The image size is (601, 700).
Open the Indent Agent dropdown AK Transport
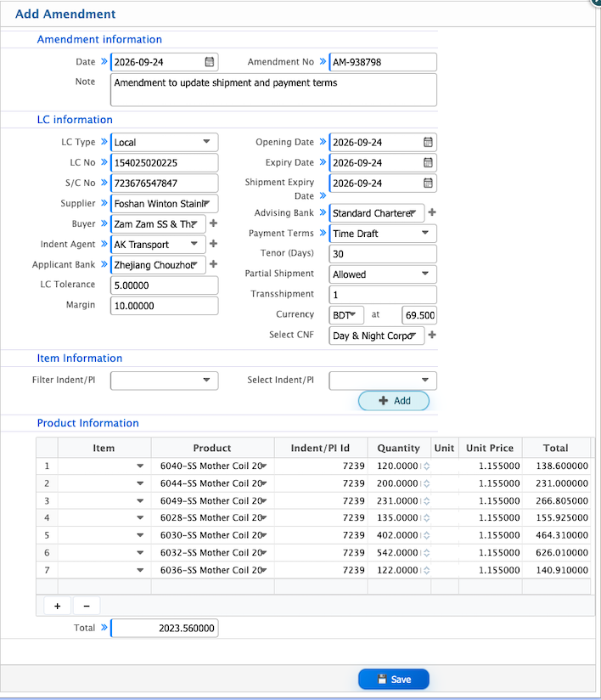tap(158, 245)
